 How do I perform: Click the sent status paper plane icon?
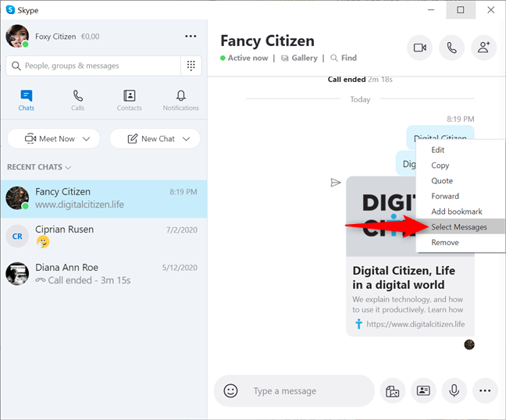(336, 183)
